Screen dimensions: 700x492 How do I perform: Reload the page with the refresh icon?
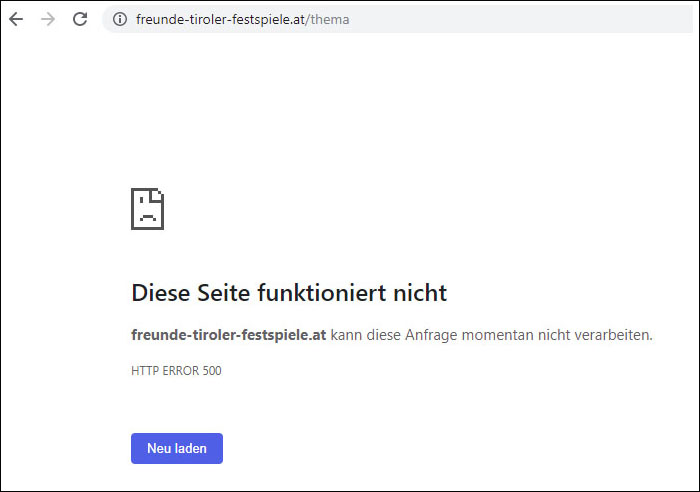[x=80, y=19]
